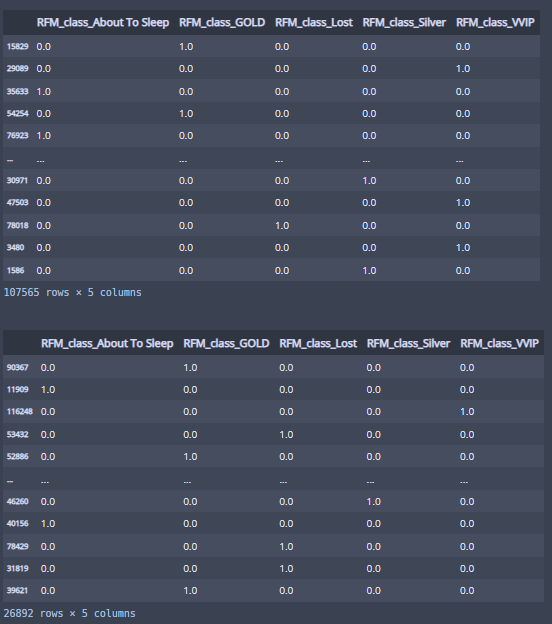
Task: Click the 0.0 VVIP value in row 39621
Action: 467,591
